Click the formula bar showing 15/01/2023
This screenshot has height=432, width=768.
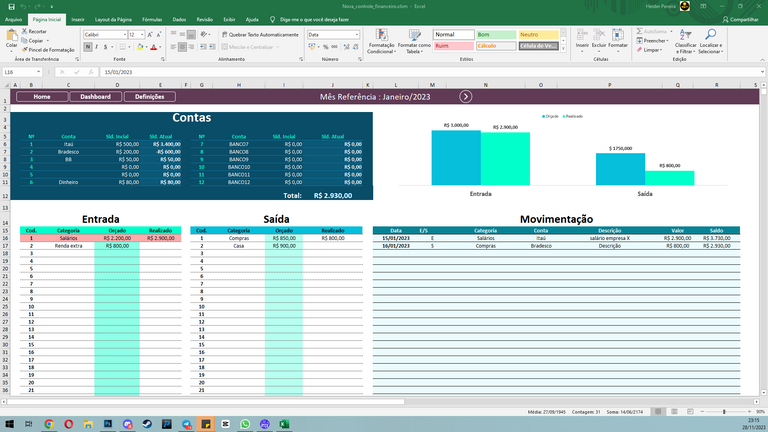(x=431, y=72)
